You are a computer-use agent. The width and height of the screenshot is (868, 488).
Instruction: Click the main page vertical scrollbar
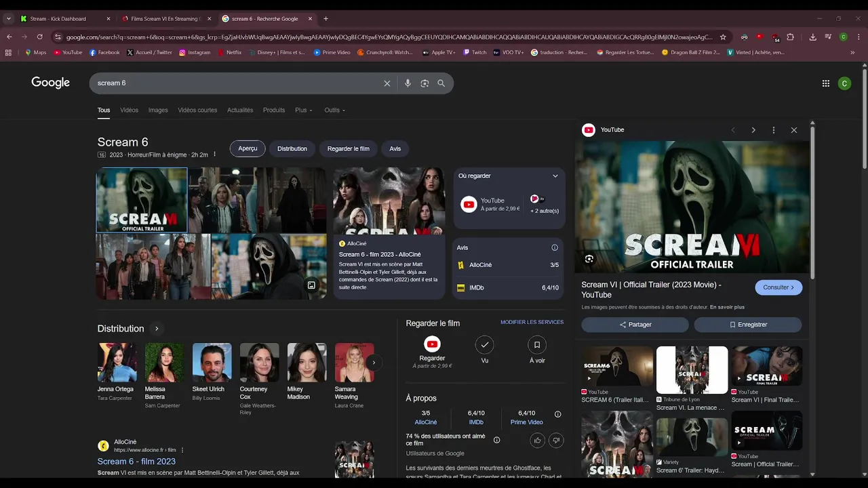(x=865, y=119)
